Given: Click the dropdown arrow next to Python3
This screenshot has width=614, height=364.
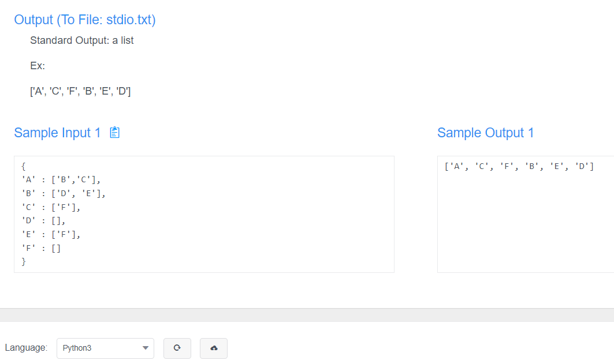Looking at the screenshot, I should click(146, 348).
